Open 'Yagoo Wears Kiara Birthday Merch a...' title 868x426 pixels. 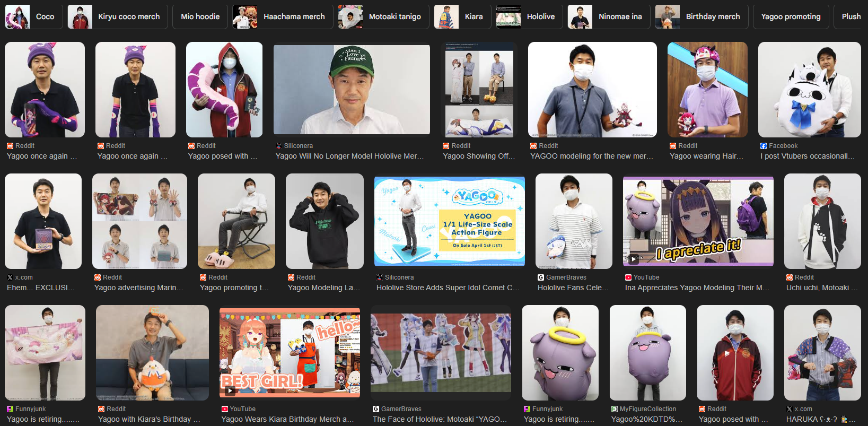pos(288,419)
